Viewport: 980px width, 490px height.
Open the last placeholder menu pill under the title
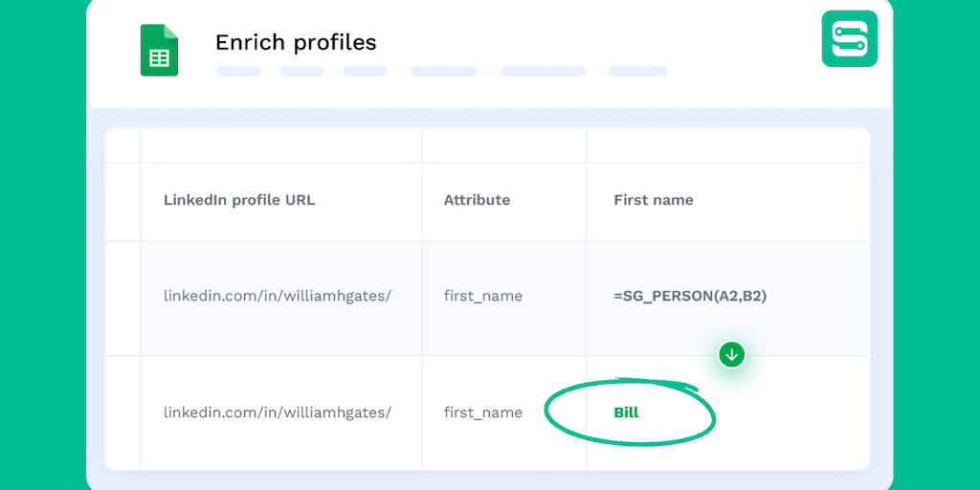(x=636, y=71)
